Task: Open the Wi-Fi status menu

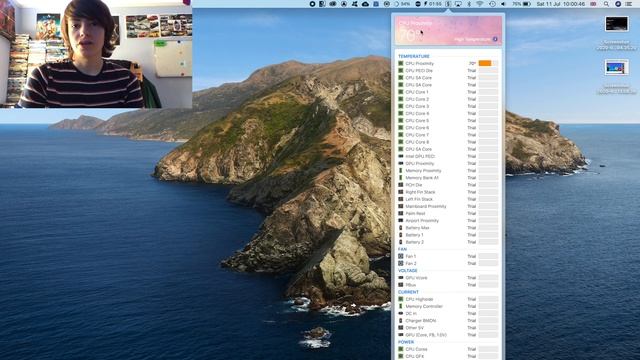Action: click(x=480, y=4)
